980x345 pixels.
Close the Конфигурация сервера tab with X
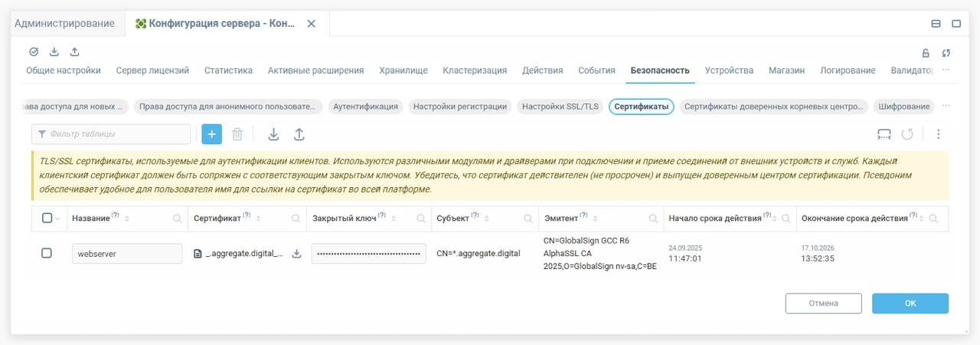tap(311, 24)
